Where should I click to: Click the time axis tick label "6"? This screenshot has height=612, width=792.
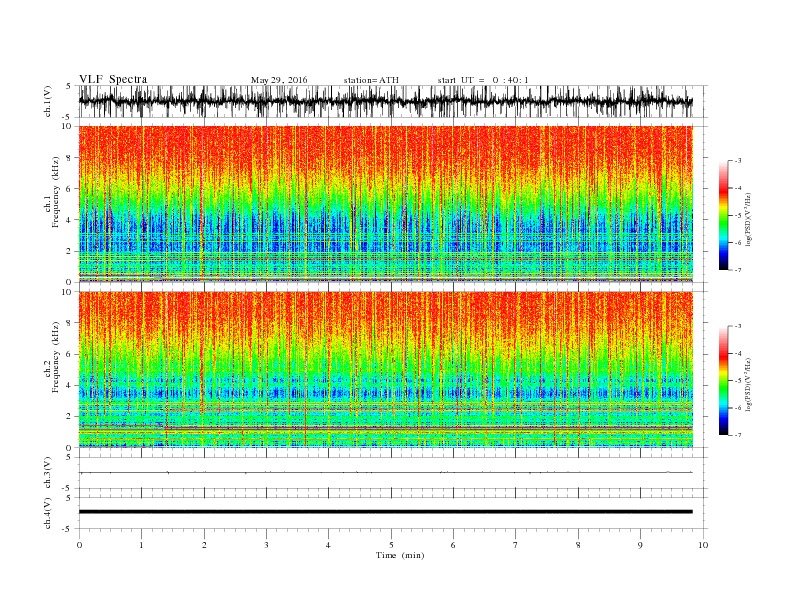pos(453,545)
